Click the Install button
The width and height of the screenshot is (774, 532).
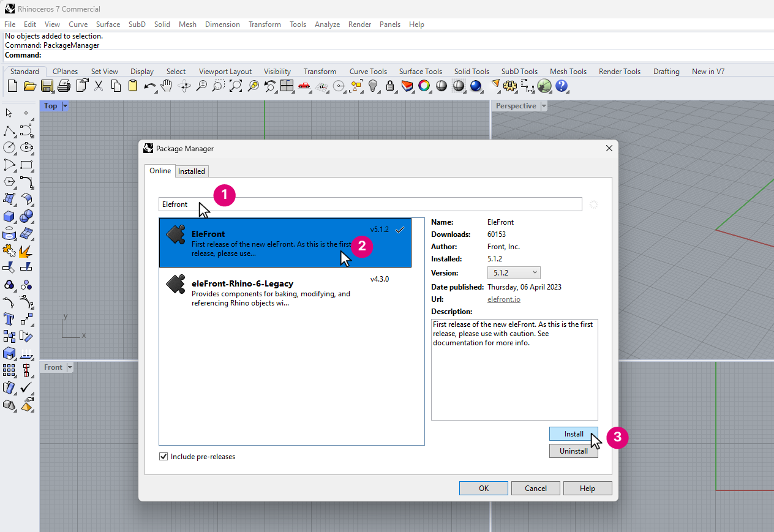(x=574, y=433)
